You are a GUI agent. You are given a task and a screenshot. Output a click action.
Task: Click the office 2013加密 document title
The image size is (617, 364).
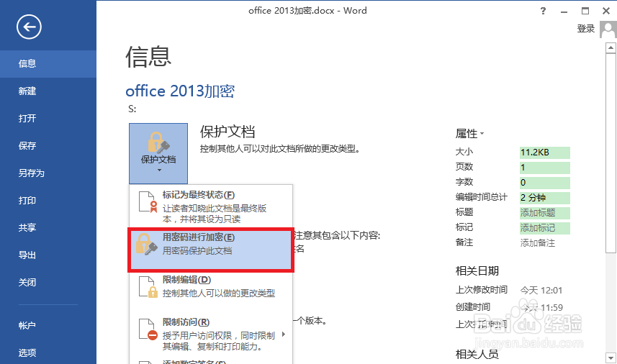180,91
